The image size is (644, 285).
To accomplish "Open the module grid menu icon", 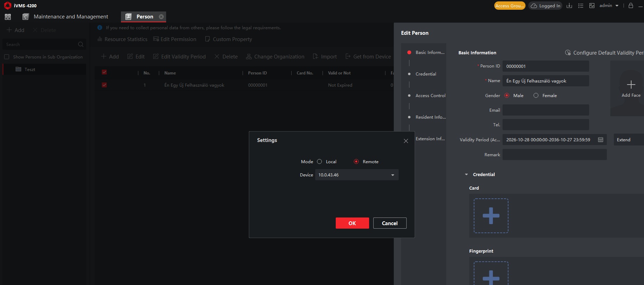I will pyautogui.click(x=8, y=17).
